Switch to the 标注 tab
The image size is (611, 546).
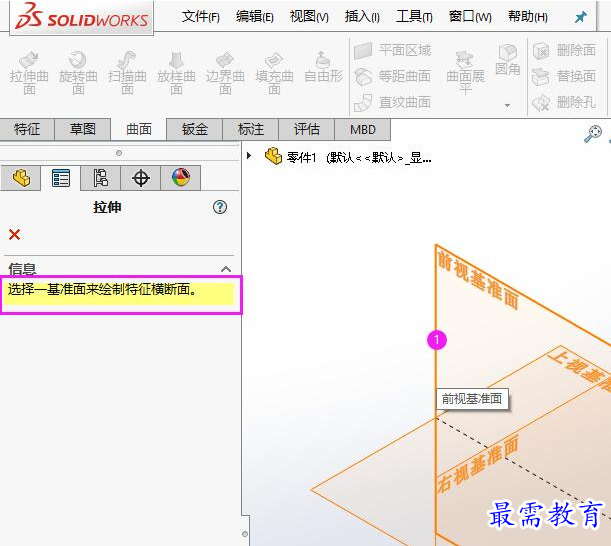point(251,129)
